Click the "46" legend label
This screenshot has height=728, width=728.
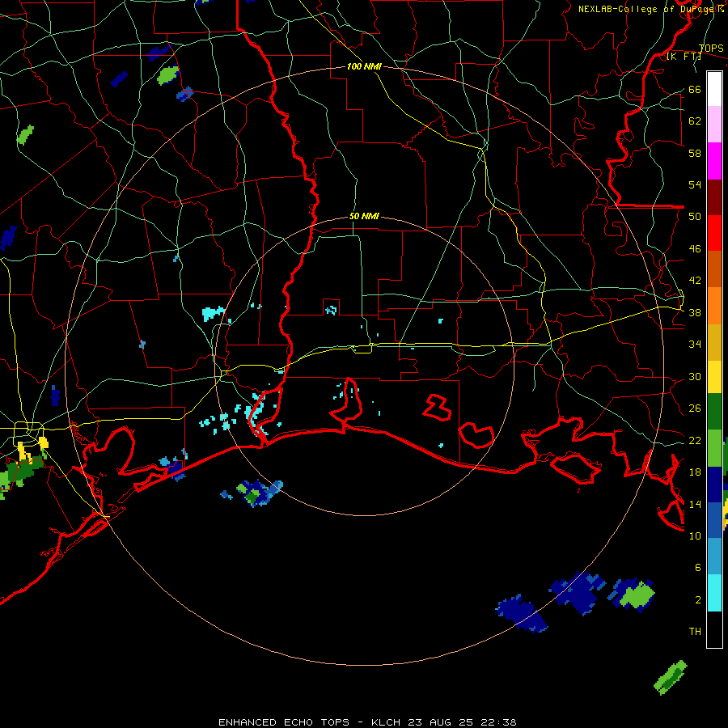coord(695,249)
